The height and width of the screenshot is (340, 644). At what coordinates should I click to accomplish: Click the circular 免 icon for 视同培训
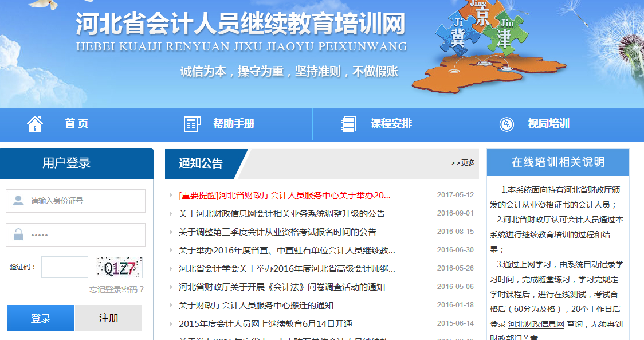(x=506, y=124)
